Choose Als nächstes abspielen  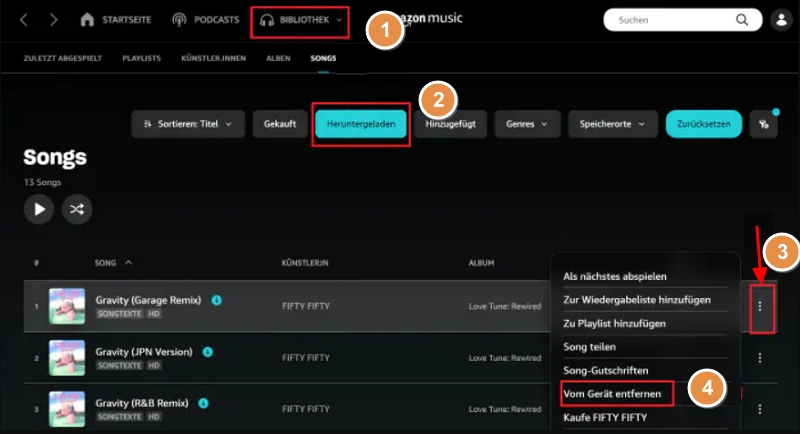(x=615, y=276)
